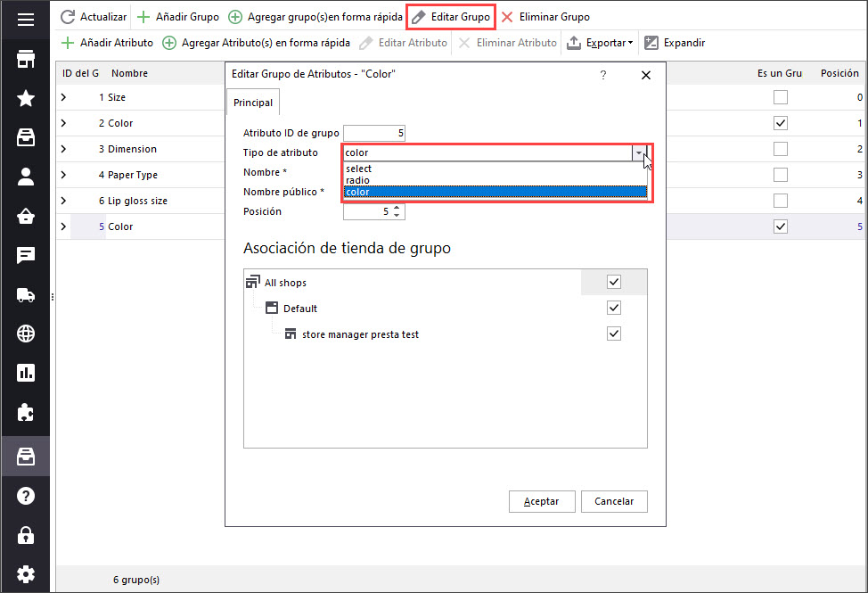The width and height of the screenshot is (868, 593).
Task: Select the Paper Type row name
Action: pos(132,175)
